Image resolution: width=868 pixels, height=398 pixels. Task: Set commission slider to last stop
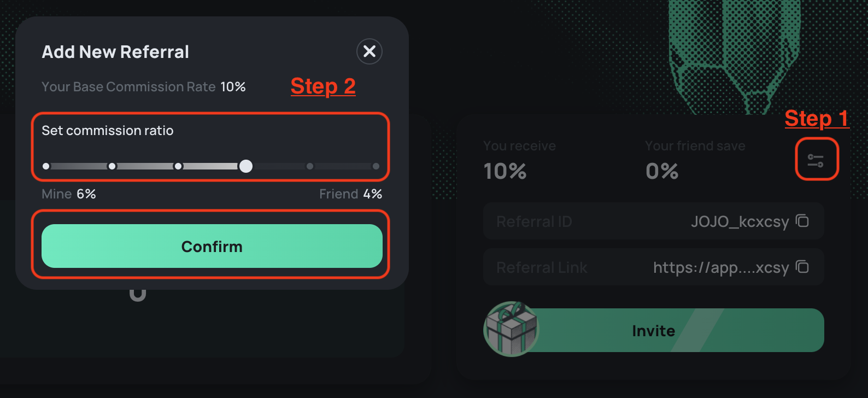376,166
